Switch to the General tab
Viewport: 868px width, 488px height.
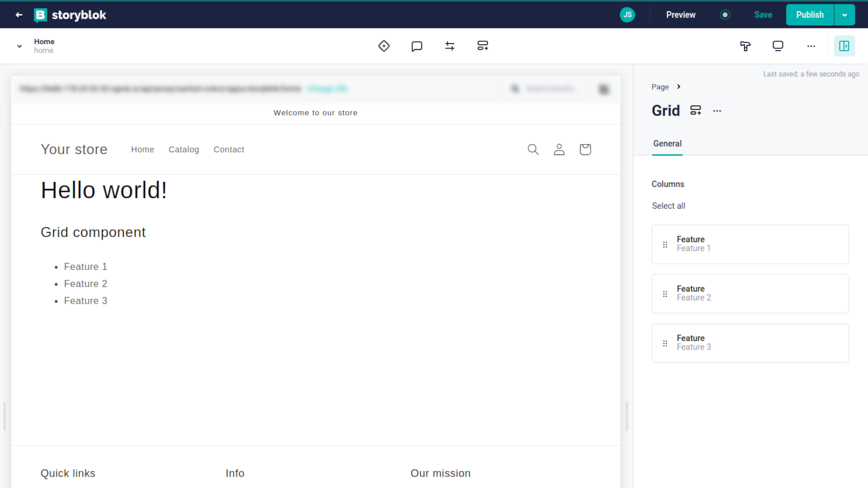pyautogui.click(x=667, y=144)
